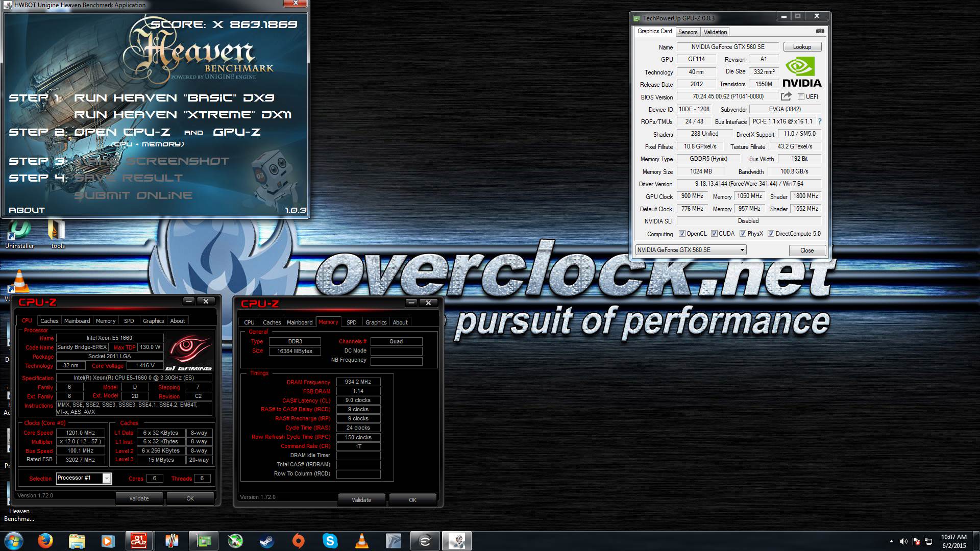Click Validate in the Xeon CPU-Z window

(x=139, y=498)
